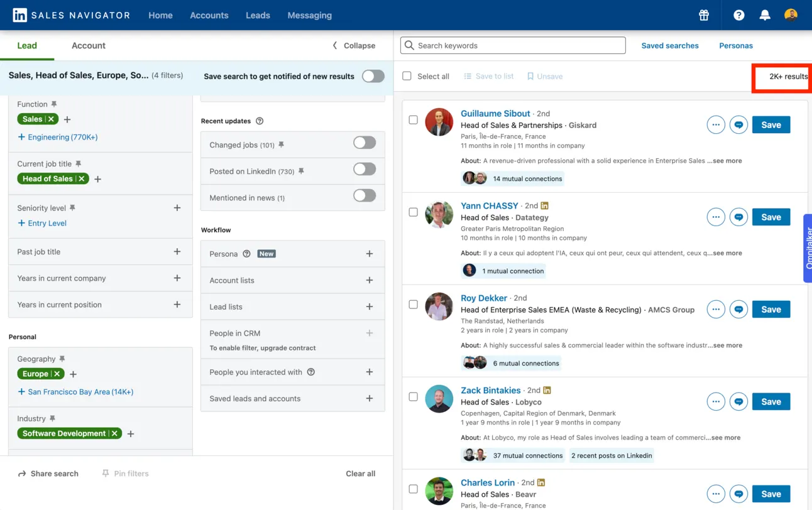This screenshot has width=812, height=510.
Task: Expand Account lists filter
Action: (370, 280)
